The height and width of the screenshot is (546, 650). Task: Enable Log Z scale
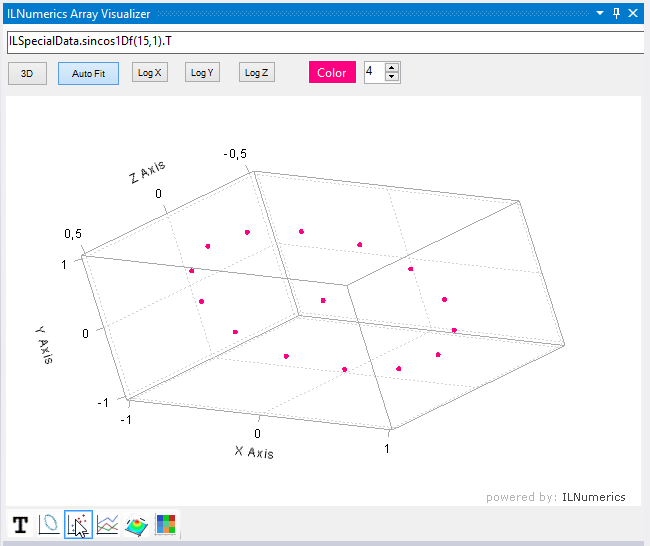[257, 73]
